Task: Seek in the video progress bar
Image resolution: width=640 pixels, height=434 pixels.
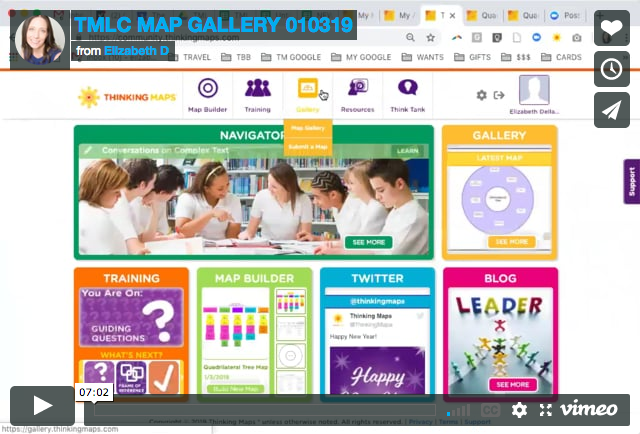Action: [x=264, y=410]
